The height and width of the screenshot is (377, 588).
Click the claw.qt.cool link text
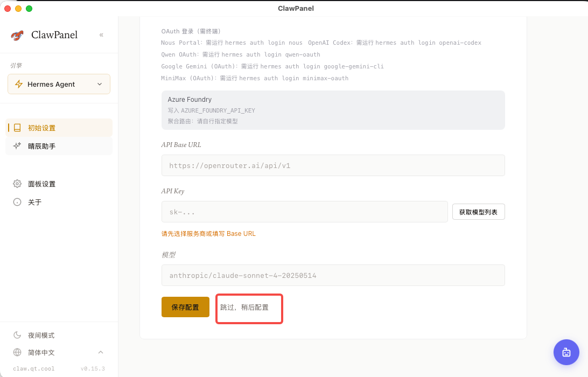click(34, 369)
